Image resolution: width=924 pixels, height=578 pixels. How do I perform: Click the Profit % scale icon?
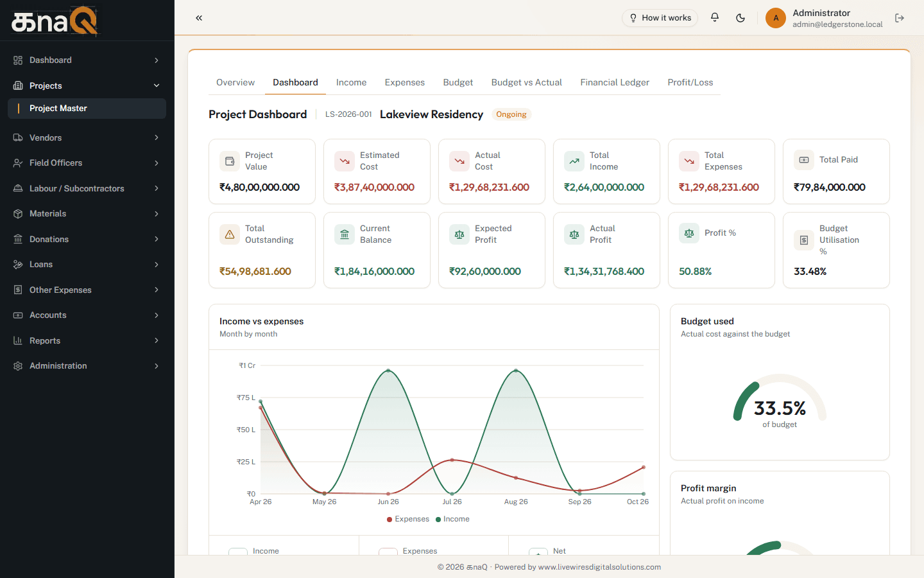(x=689, y=233)
